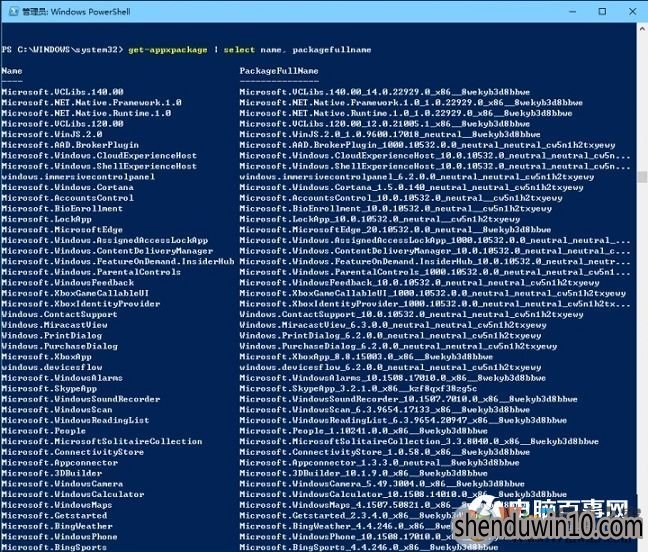Screen dimensions: 648x552
Task: Click Microsoft.Windows.CloudExperienceHost name entry
Action: [99, 155]
